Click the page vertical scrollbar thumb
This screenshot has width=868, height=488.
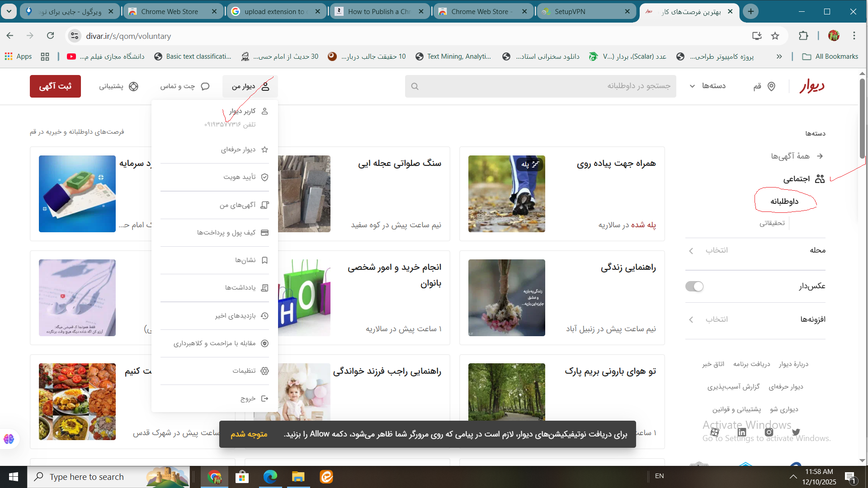click(x=863, y=117)
